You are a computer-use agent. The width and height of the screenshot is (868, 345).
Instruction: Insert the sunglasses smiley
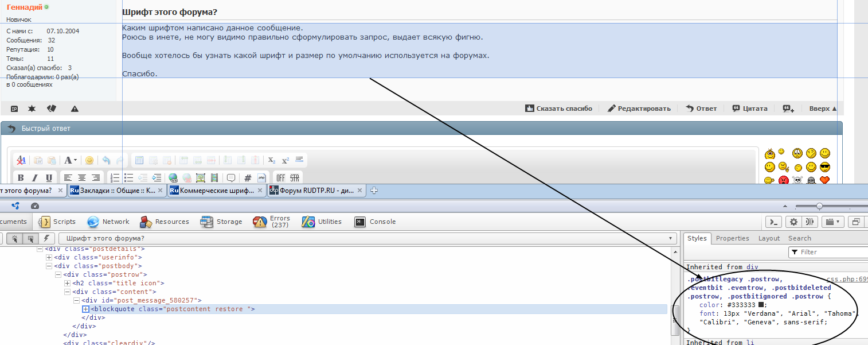tap(825, 167)
